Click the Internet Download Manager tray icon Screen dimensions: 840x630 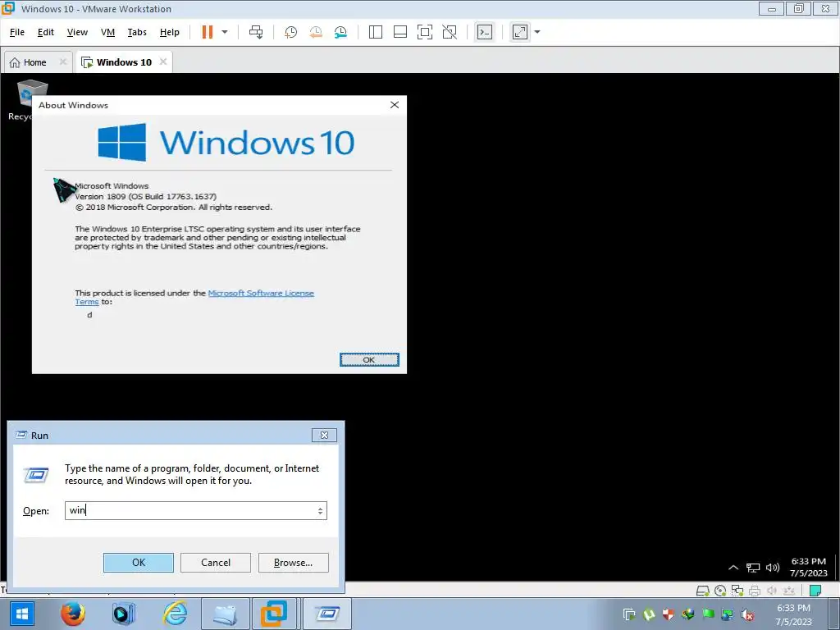point(688,614)
